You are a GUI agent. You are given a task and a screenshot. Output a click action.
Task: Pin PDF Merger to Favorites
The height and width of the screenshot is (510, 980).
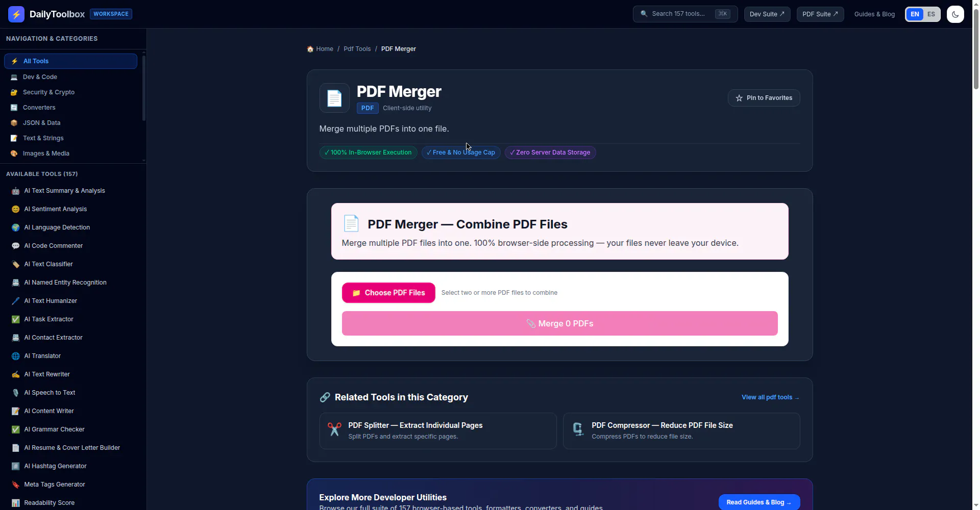(764, 98)
